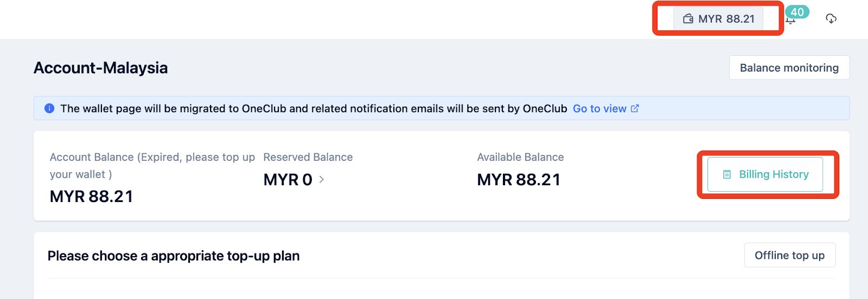Click the top-up plan section heading
The width and height of the screenshot is (868, 299).
[x=174, y=256]
